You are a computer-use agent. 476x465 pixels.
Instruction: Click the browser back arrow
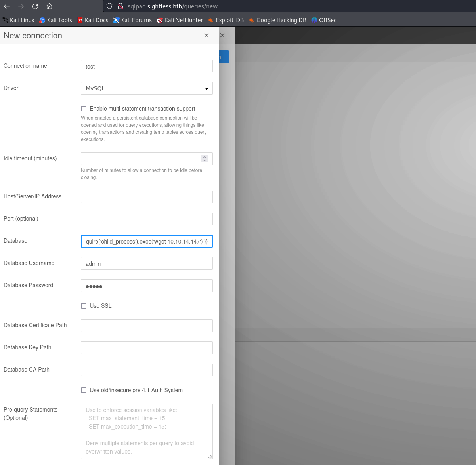[x=7, y=6]
